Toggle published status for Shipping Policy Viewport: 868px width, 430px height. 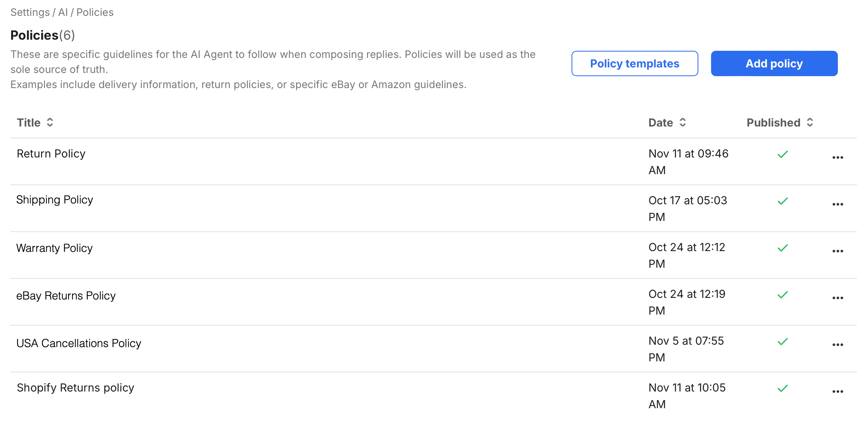pos(783,201)
